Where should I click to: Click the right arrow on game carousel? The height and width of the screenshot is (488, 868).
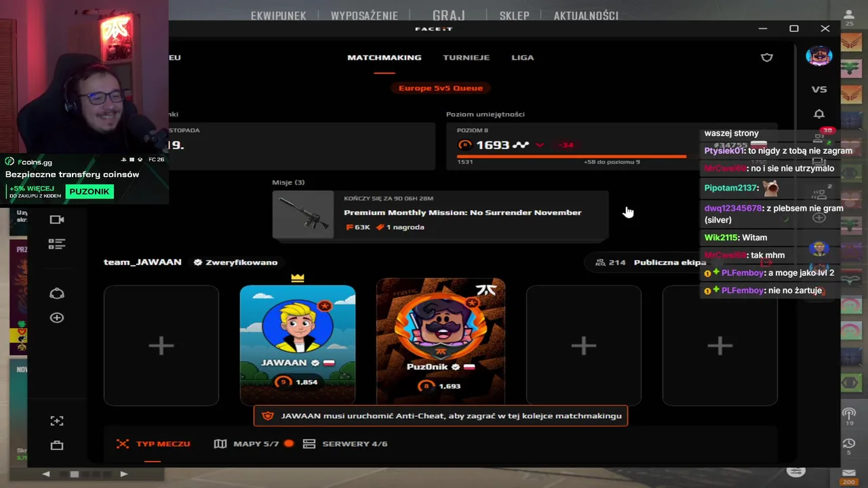click(x=123, y=474)
